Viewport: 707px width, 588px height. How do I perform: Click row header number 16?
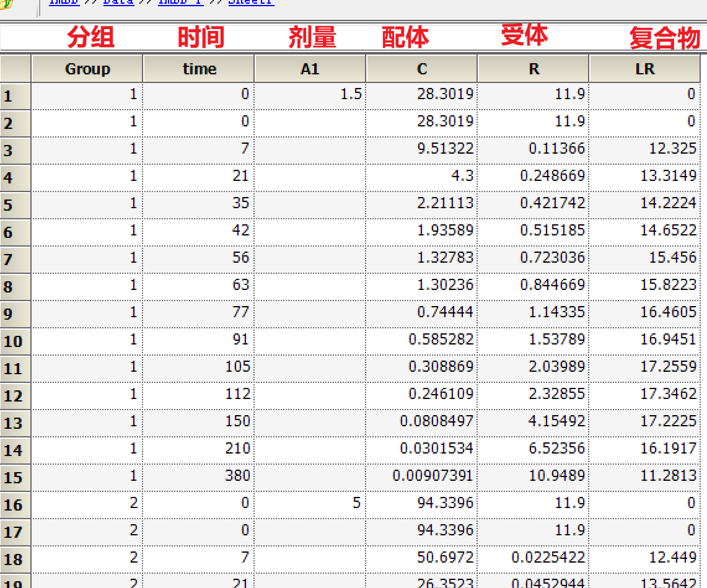coord(15,505)
